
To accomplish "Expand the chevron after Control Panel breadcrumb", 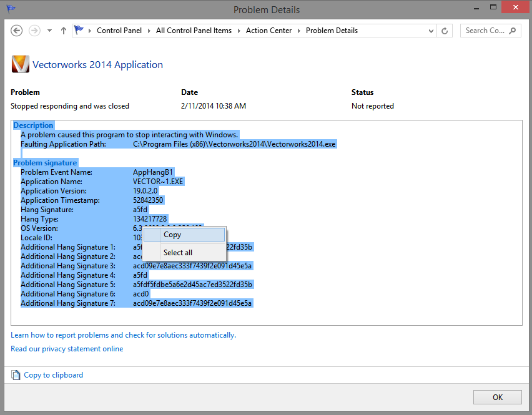I will (149, 31).
